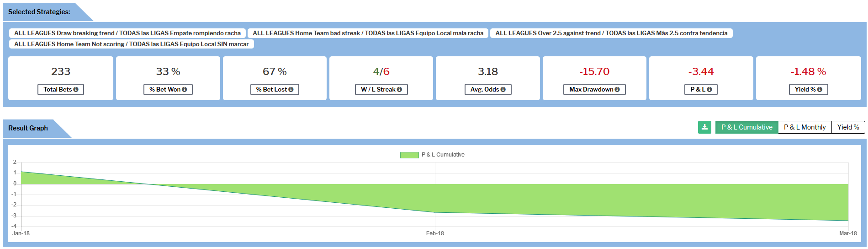Click the -15.70 max drawdown value
The width and height of the screenshot is (868, 249).
pyautogui.click(x=594, y=72)
